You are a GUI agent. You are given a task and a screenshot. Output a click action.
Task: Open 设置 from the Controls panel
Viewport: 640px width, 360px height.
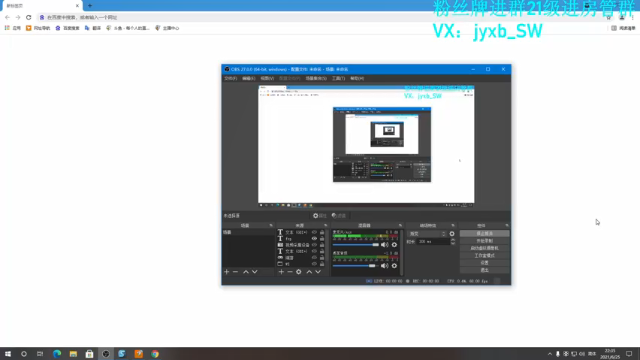pyautogui.click(x=484, y=263)
